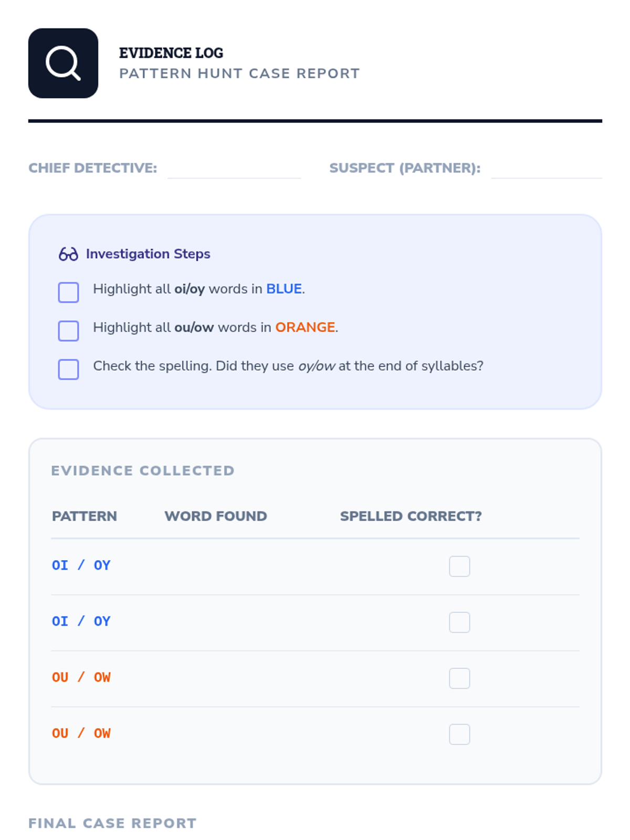
Task: Click the glasses icon beside Investigation Steps
Action: pyautogui.click(x=68, y=254)
